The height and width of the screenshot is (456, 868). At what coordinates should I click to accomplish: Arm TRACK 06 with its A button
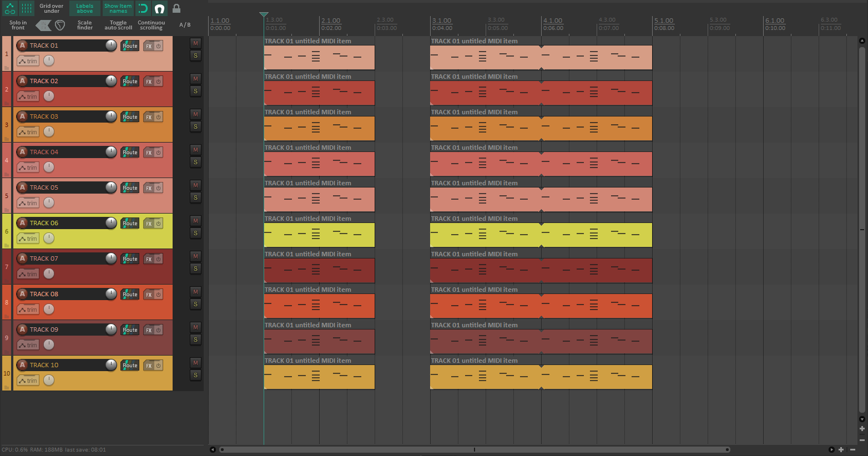22,223
